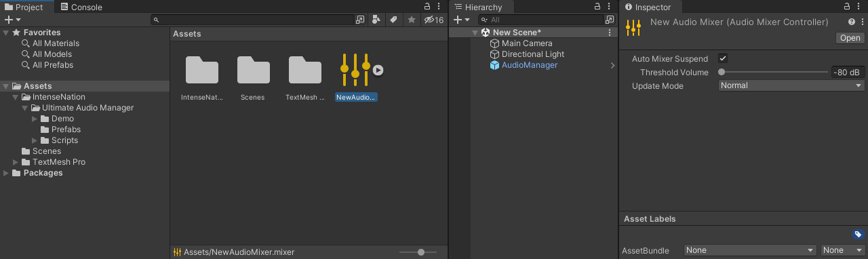Open the Update Mode dropdown
The height and width of the screenshot is (259, 868).
coord(791,85)
